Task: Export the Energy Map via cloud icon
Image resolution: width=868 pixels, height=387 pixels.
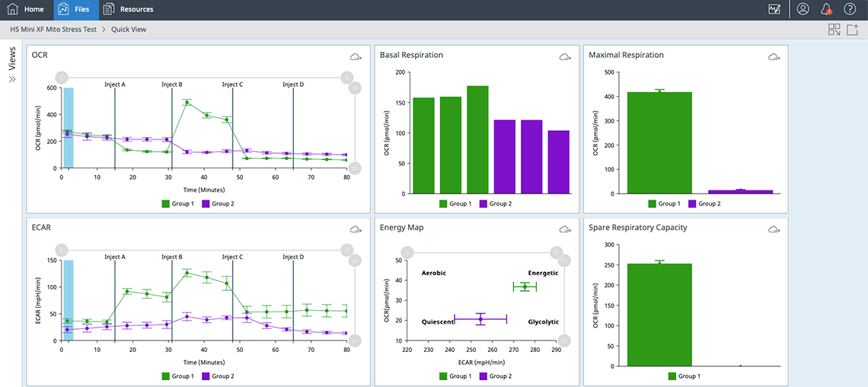Action: pyautogui.click(x=565, y=229)
